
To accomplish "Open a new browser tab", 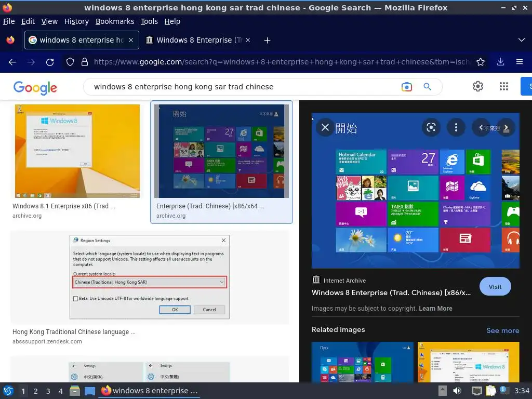I will [x=268, y=41].
